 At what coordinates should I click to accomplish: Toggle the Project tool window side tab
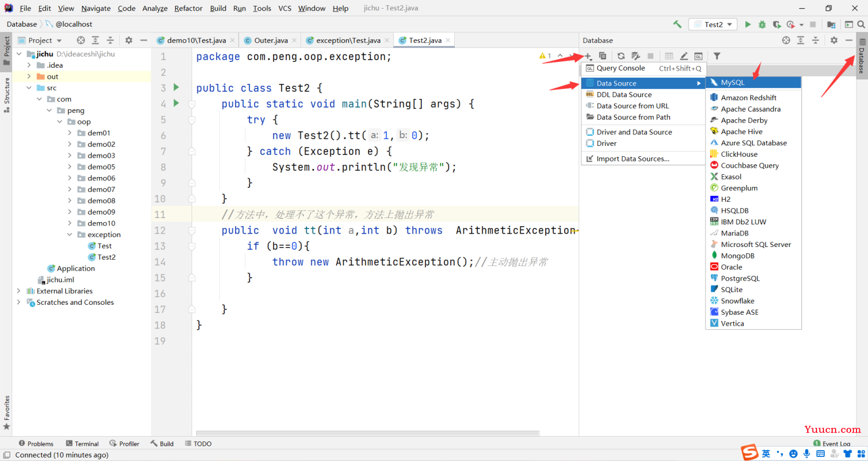6,50
